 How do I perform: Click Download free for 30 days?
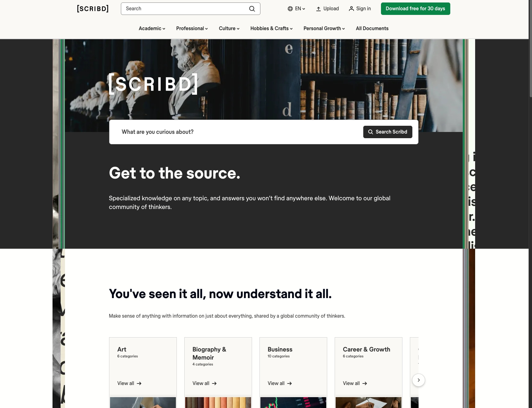[415, 9]
